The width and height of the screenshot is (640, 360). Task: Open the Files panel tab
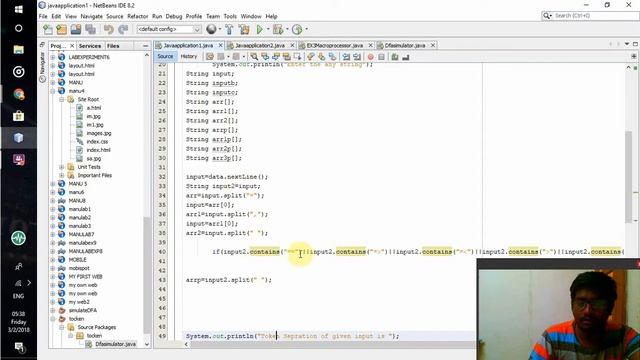(113, 46)
